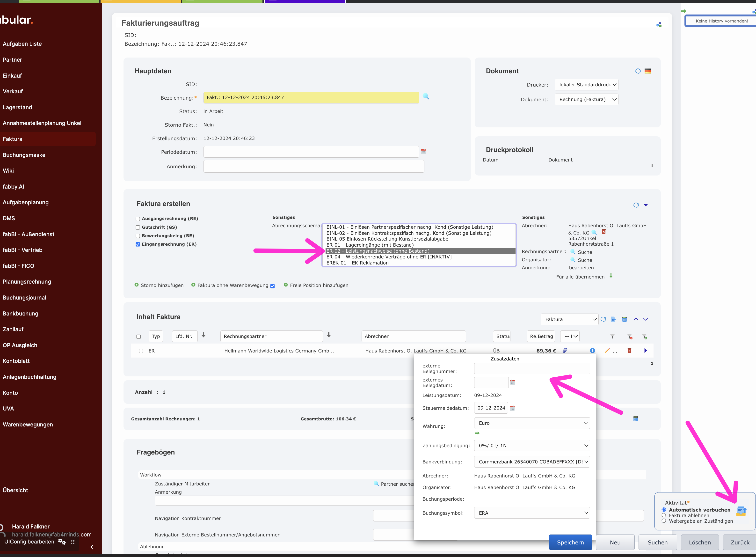Open Buchungsjournal in the sidebar
This screenshot has width=756, height=557.
click(24, 297)
